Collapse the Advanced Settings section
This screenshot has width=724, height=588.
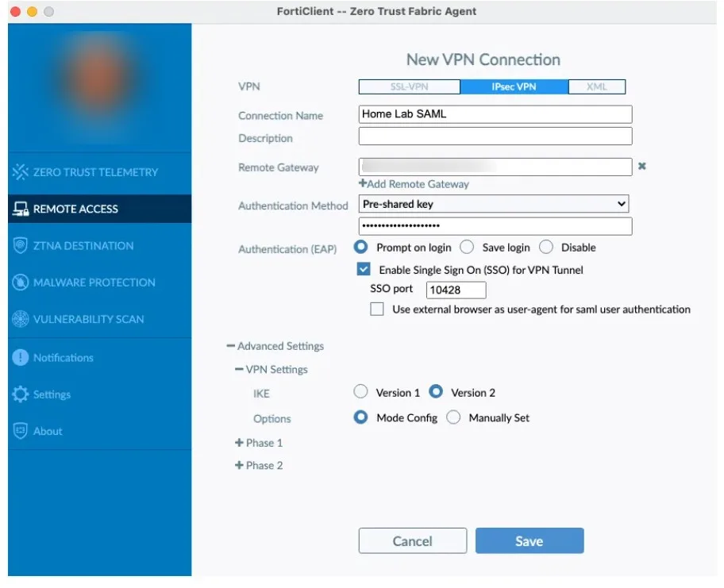coord(231,346)
